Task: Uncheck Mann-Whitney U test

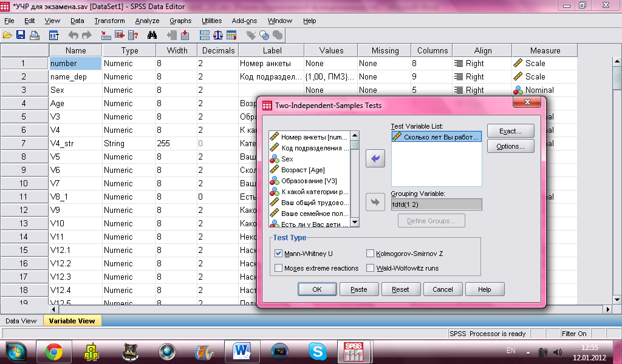Action: pyautogui.click(x=278, y=254)
